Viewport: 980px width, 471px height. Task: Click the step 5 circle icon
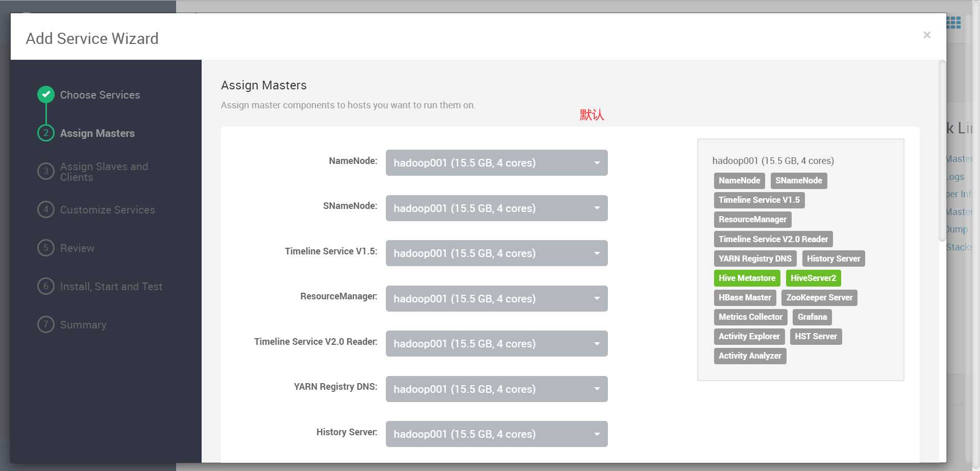pos(46,248)
